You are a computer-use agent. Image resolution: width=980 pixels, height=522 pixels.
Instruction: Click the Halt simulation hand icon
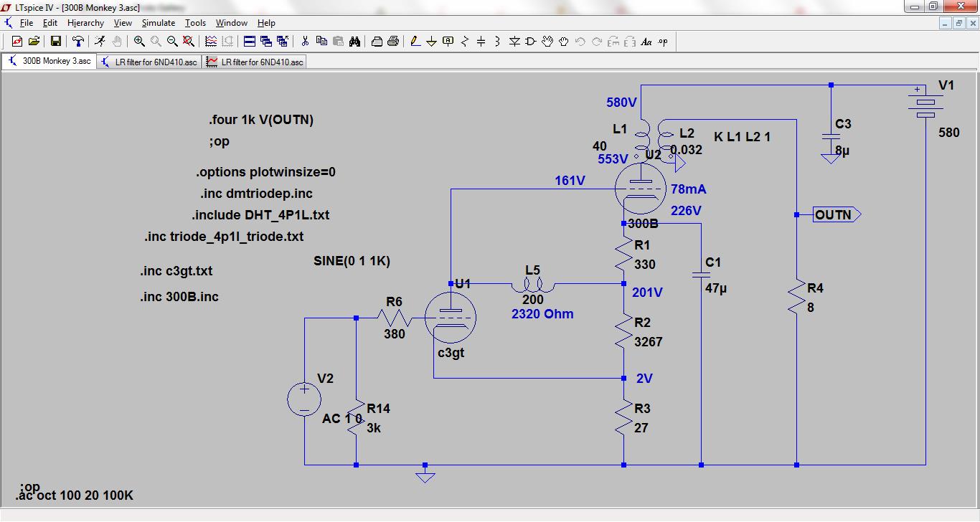(117, 42)
